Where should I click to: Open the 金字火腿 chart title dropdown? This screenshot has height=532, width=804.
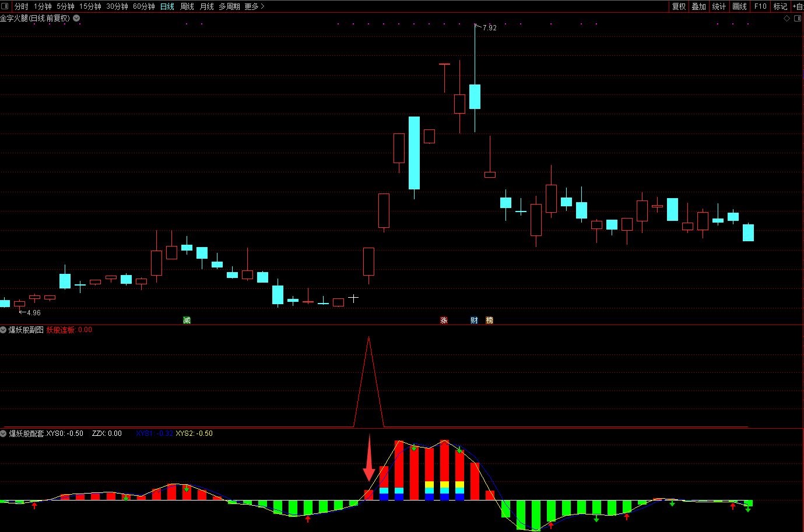coord(76,18)
